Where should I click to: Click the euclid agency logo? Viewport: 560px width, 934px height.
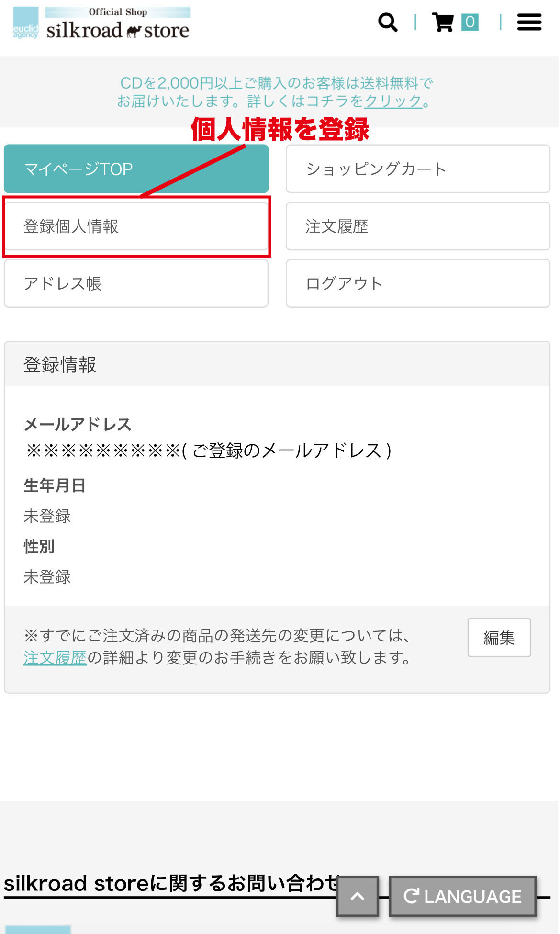coord(25,23)
